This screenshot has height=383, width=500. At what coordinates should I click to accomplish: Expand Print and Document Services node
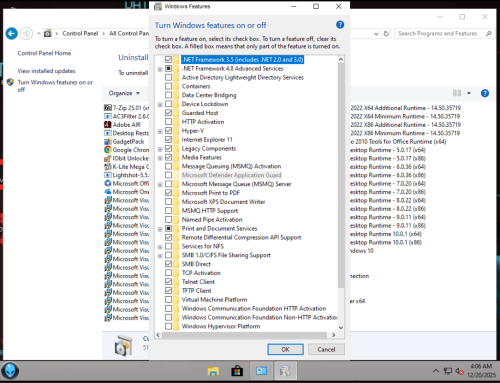[x=160, y=229]
